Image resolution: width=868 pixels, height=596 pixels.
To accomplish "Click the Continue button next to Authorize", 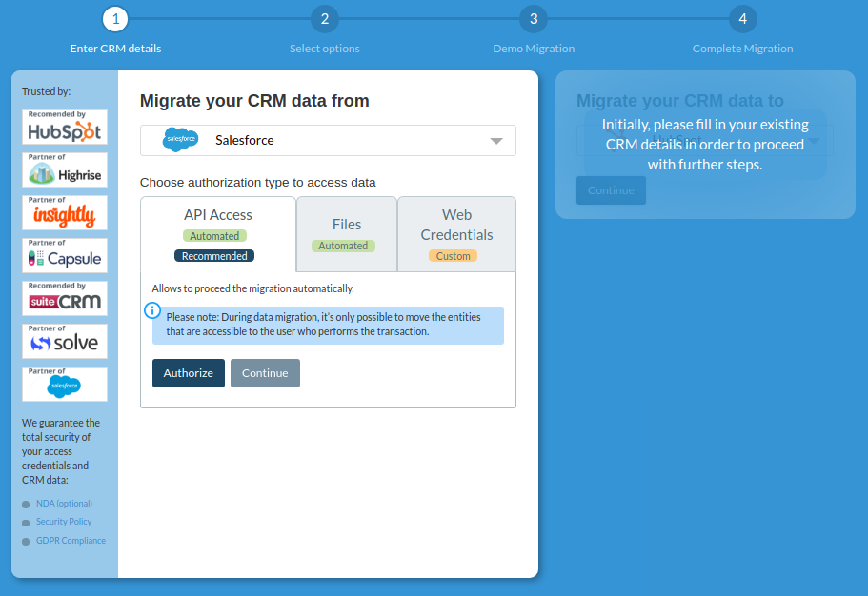I will [265, 373].
